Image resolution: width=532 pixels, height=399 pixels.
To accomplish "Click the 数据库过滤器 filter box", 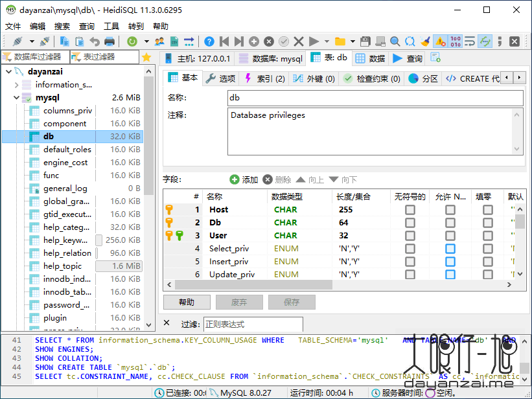I will 35,57.
